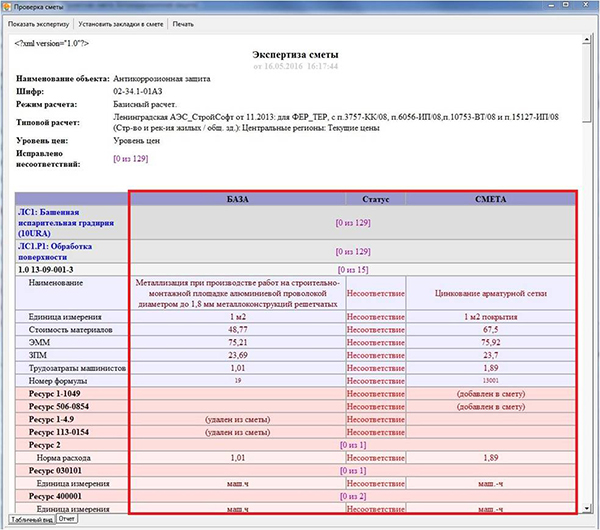This screenshot has width=600, height=530.
Task: Click the СМЕТА column header
Action: pyautogui.click(x=491, y=199)
